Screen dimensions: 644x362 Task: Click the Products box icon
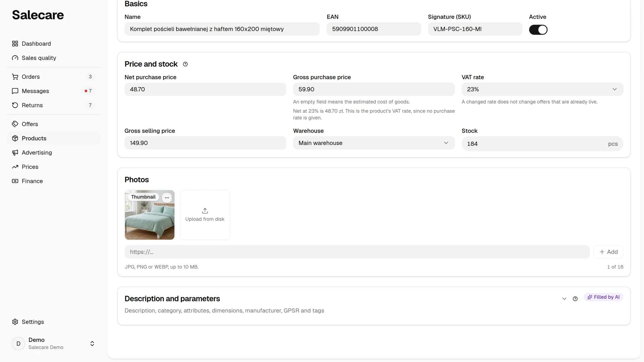point(15,138)
